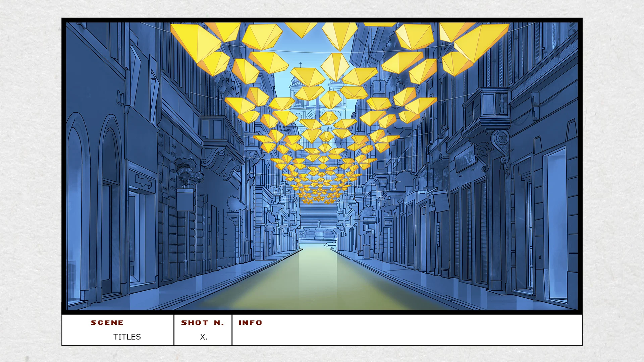Click the INFO header label

point(250,322)
